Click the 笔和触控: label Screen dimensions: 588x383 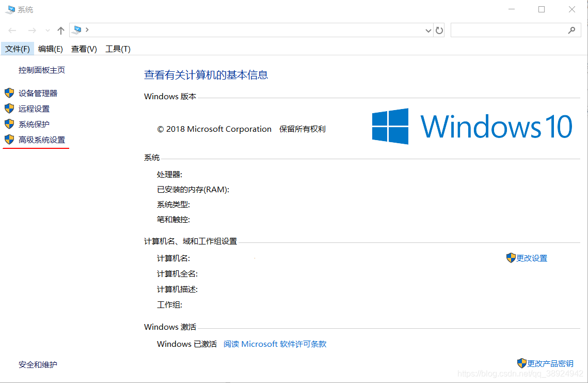[x=173, y=220]
